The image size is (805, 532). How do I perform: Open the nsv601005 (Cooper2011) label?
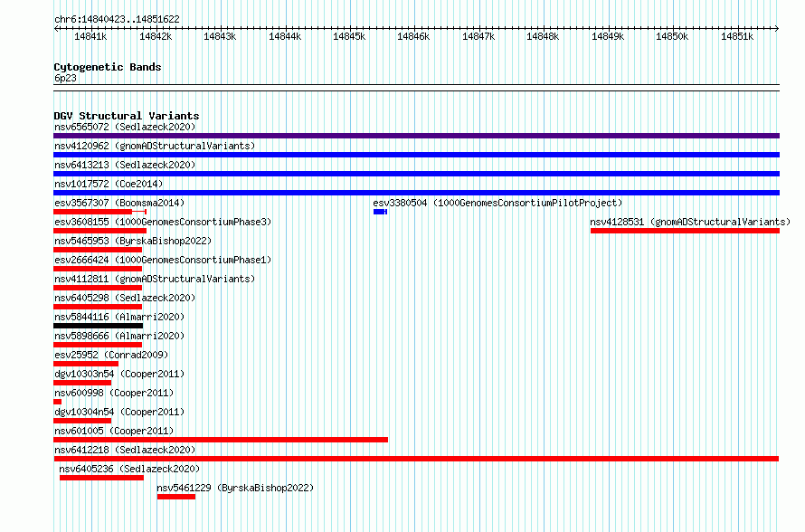[114, 431]
